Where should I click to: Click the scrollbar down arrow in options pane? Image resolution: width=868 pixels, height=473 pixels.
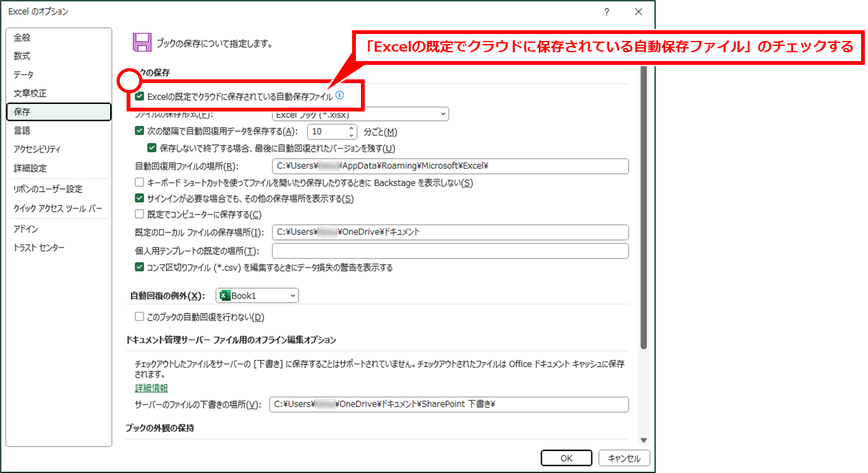643,440
